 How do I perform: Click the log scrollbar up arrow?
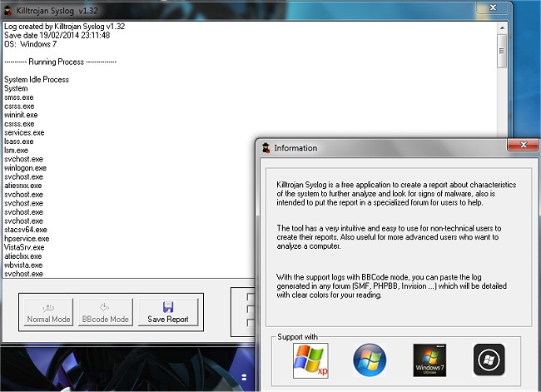[x=502, y=27]
